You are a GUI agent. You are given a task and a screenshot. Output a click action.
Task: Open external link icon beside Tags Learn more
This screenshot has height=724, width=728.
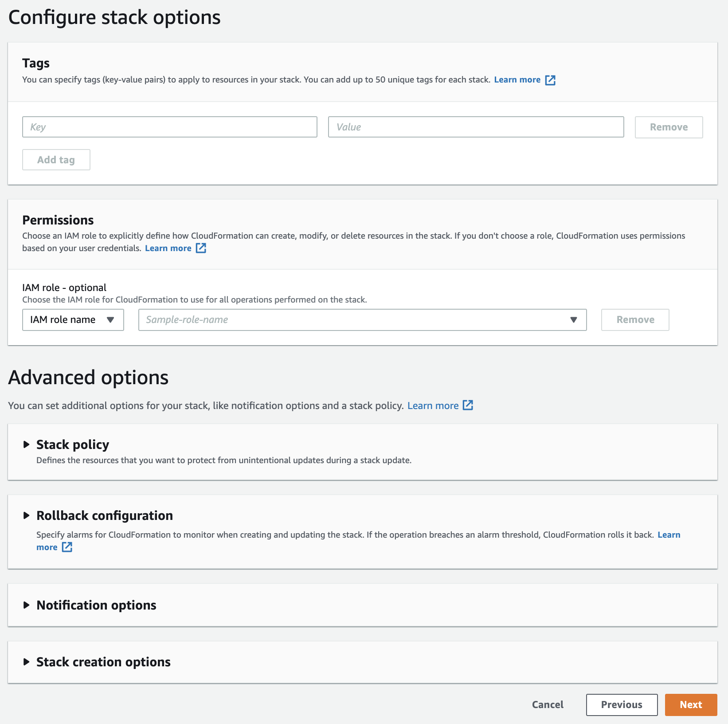tap(550, 80)
